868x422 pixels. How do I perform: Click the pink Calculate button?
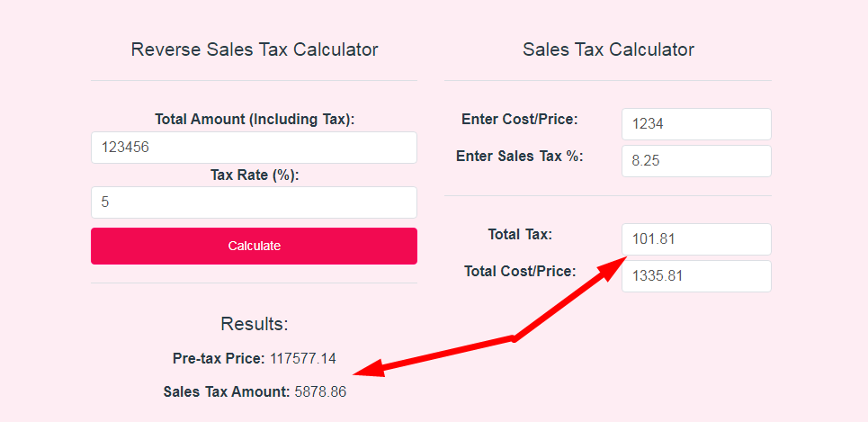(x=254, y=246)
